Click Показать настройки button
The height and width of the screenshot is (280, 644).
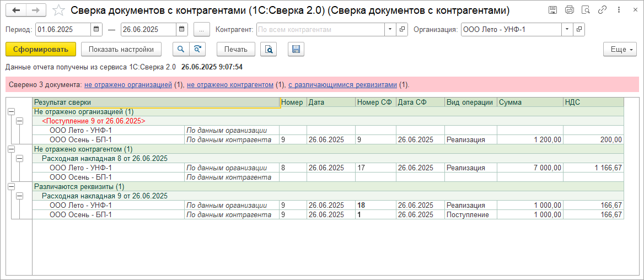coord(121,49)
